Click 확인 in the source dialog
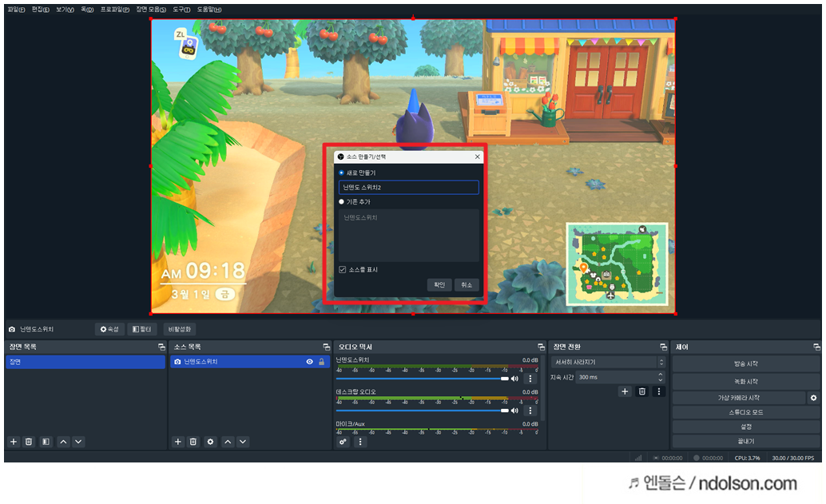826x504 pixels. pos(439,285)
